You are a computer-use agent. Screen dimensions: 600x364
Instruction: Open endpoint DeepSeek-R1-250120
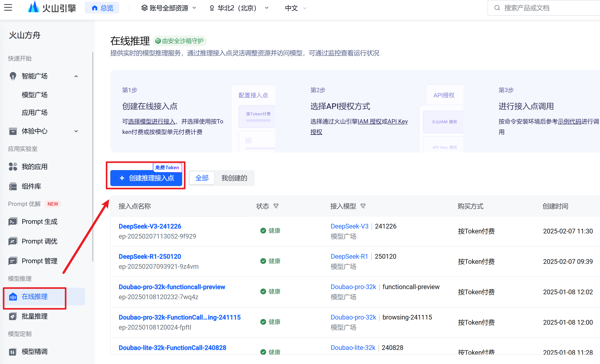pos(150,256)
